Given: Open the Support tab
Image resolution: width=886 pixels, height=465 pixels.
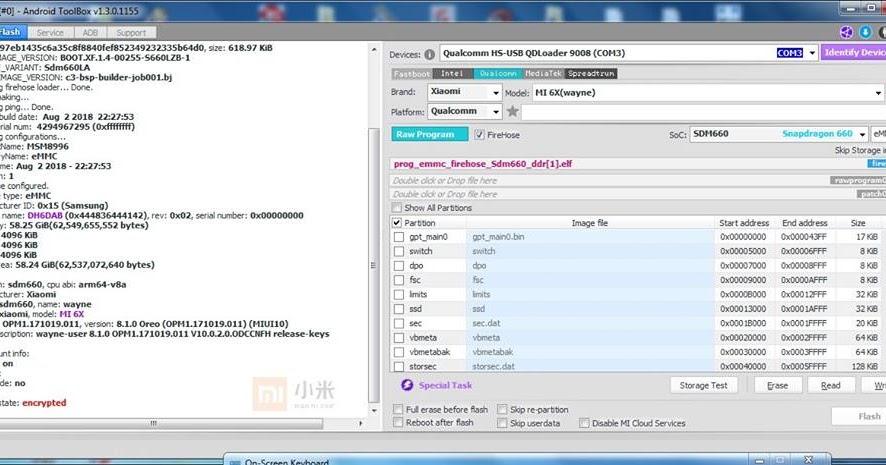Looking at the screenshot, I should click(131, 33).
